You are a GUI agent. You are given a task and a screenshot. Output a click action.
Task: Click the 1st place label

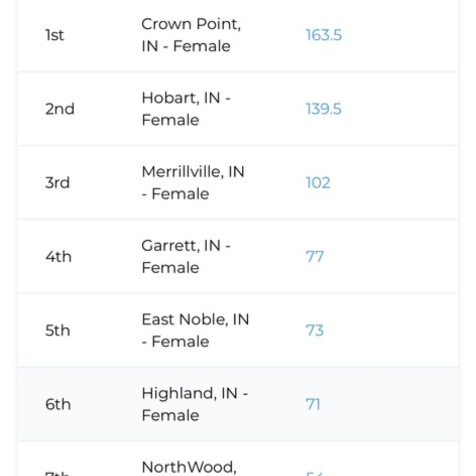(55, 35)
